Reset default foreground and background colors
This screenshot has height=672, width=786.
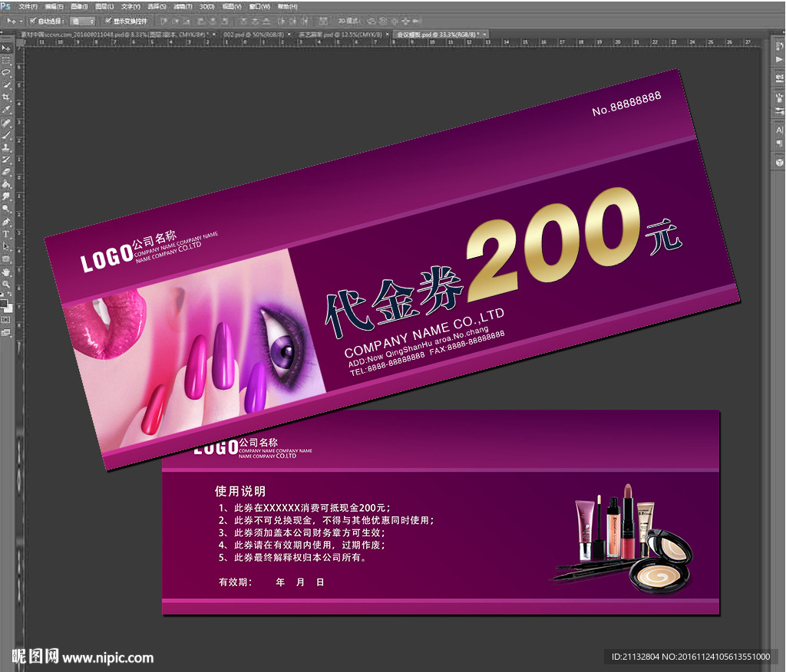point(2,295)
